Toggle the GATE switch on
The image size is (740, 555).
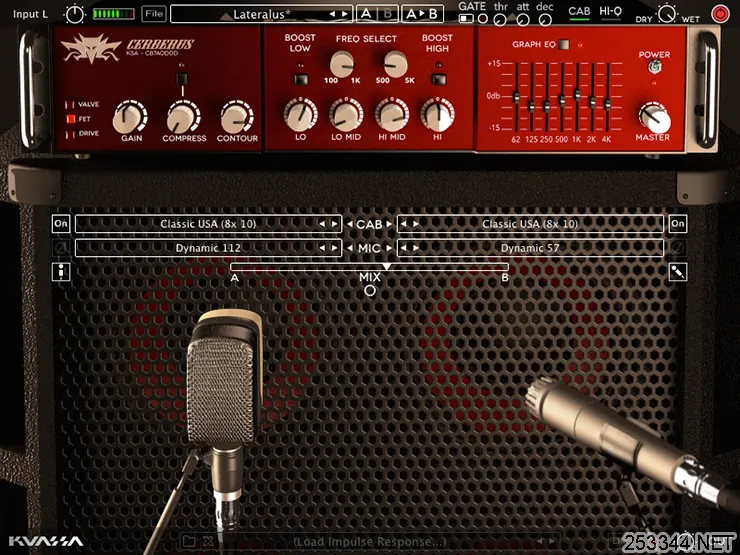pos(466,19)
